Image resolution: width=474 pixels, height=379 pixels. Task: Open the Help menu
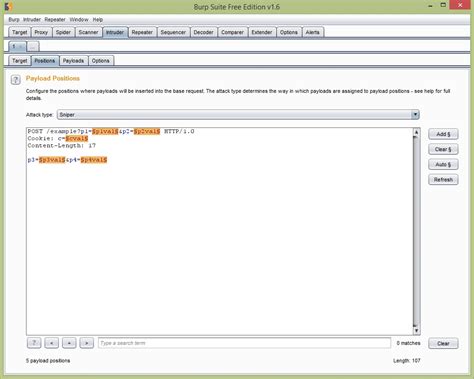point(98,20)
